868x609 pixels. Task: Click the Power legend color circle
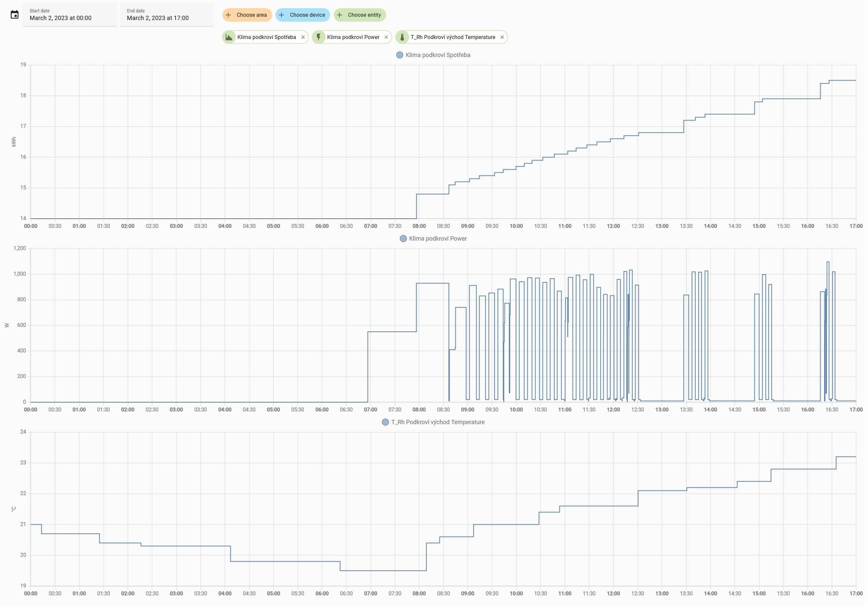[x=403, y=238]
